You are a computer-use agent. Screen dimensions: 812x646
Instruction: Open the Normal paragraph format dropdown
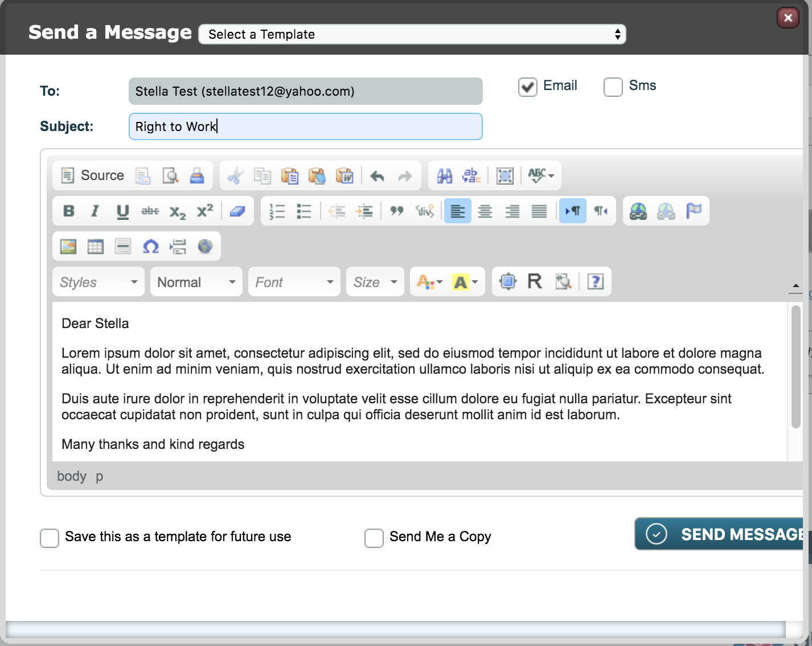196,281
